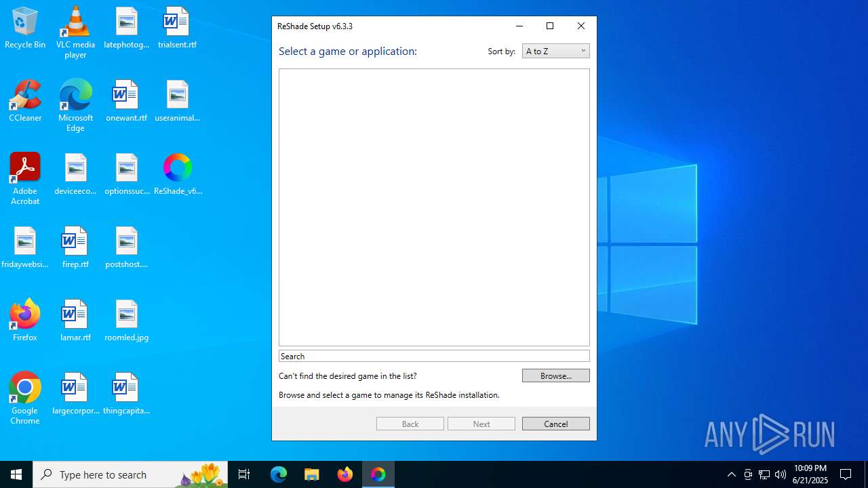868x488 pixels.
Task: Select the ReShade_v6 installer desktop icon
Action: (177, 175)
